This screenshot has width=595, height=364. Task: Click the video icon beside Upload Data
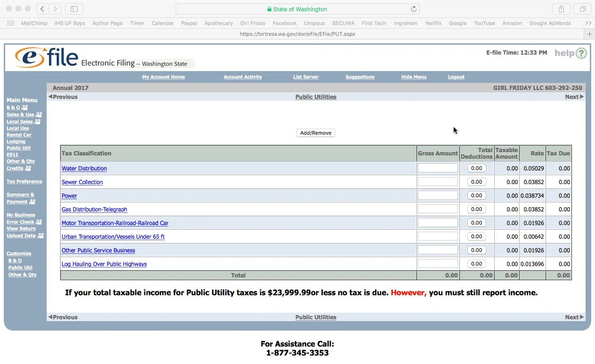click(x=41, y=235)
